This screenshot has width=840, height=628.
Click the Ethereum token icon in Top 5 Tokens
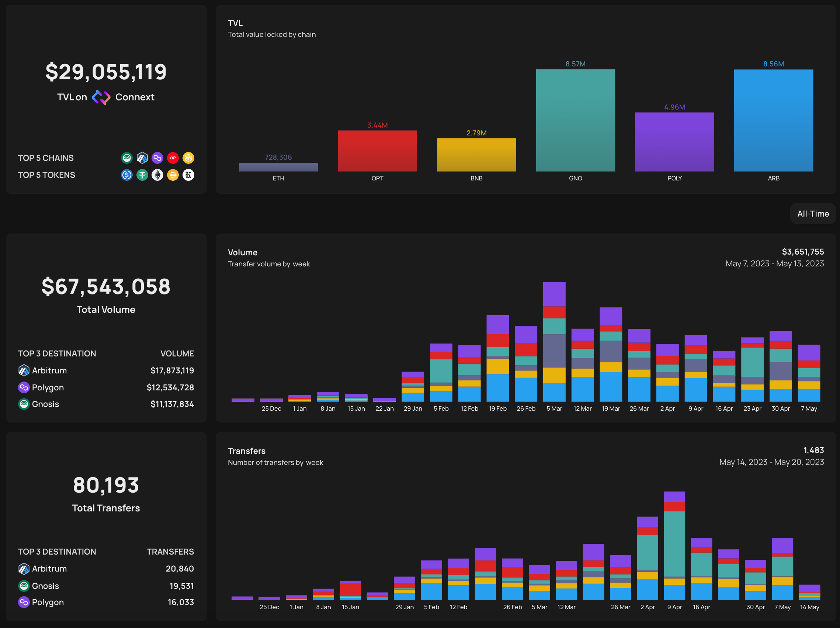click(x=157, y=175)
